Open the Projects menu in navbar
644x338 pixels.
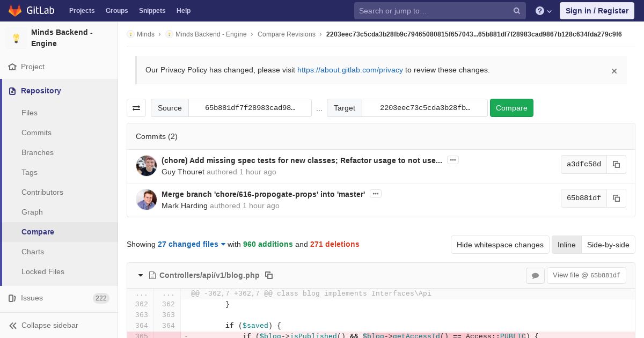pos(82,11)
